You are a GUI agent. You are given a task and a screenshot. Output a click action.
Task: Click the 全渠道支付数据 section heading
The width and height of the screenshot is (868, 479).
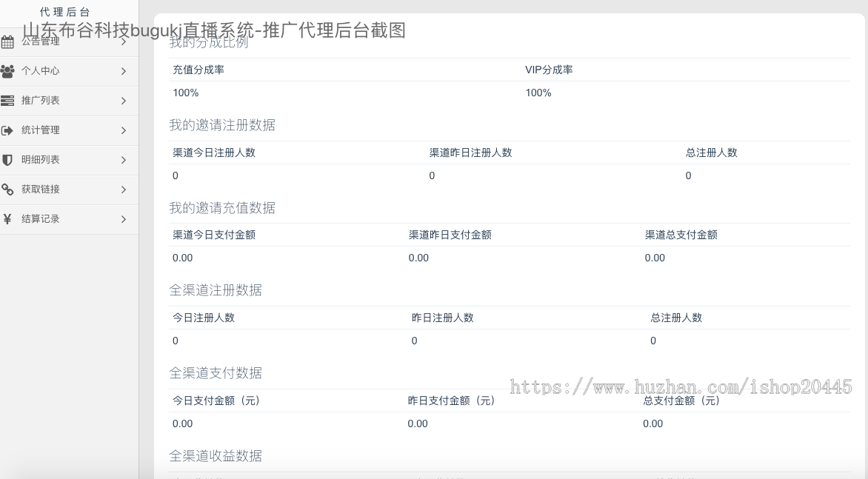click(216, 373)
